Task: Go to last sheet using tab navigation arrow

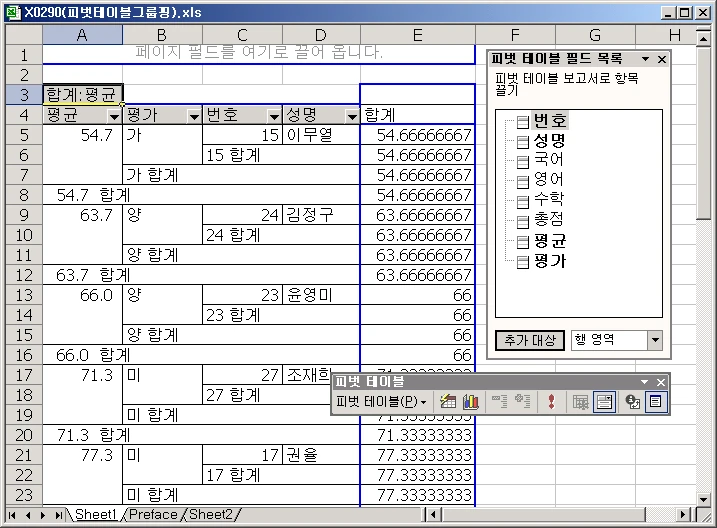Action: [x=59, y=515]
